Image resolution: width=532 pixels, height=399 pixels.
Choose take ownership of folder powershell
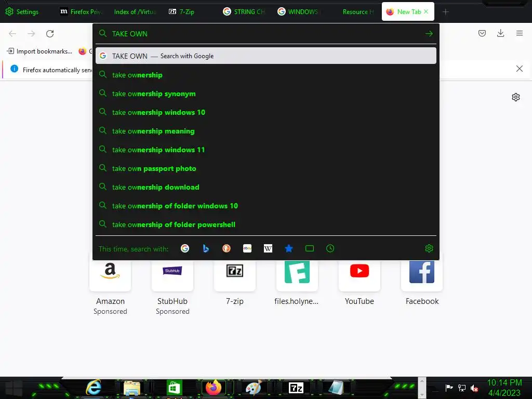[x=266, y=224]
